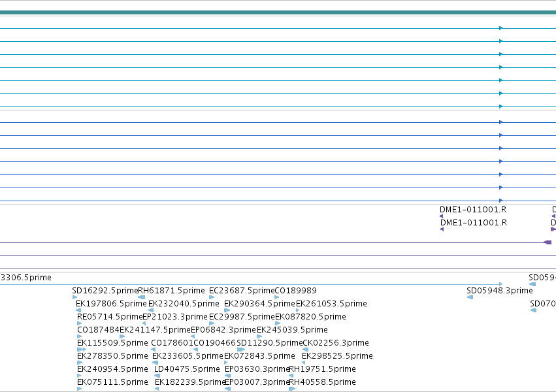This screenshot has height=392, width=556.
Task: Select EK232040.5prime label
Action: coord(184,304)
